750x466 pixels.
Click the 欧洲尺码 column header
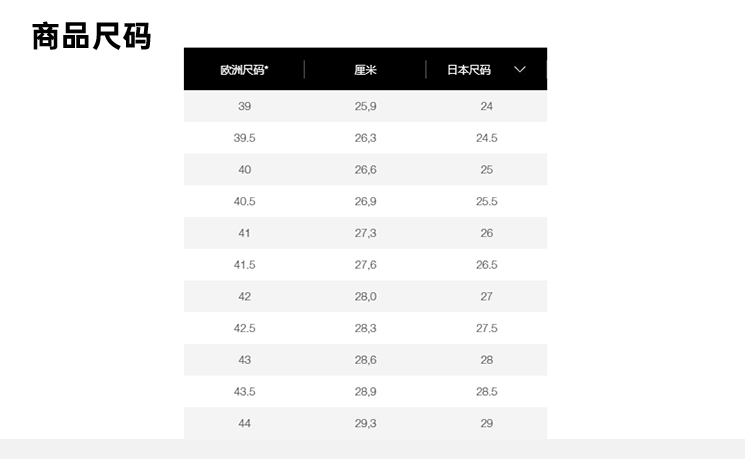coord(245,70)
